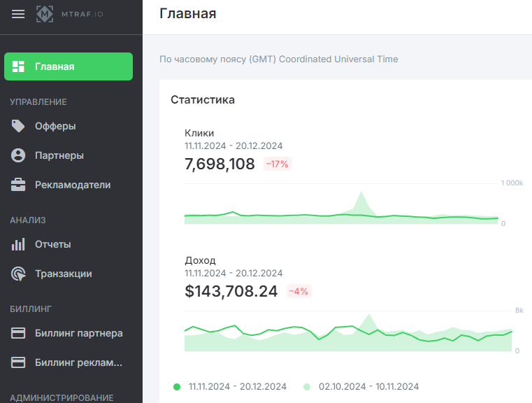Image resolution: width=532 pixels, height=403 pixels.
Task: Click the income total $143,708.24
Action: 231,291
